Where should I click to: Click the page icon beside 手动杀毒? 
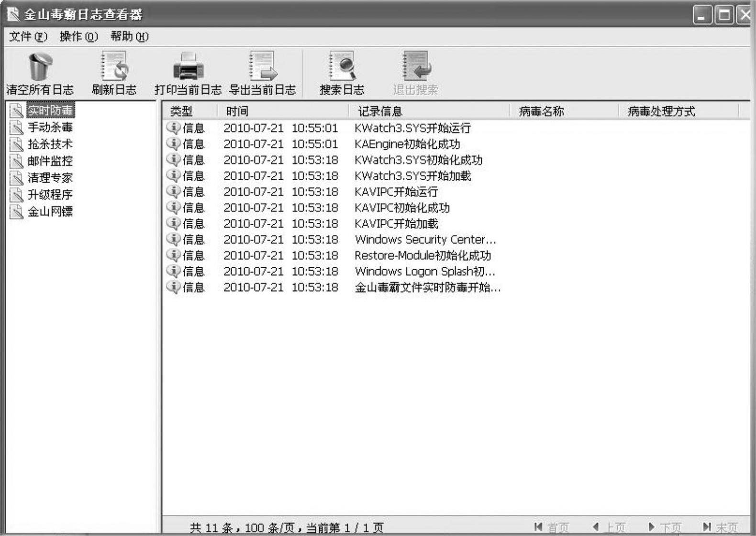tap(16, 127)
